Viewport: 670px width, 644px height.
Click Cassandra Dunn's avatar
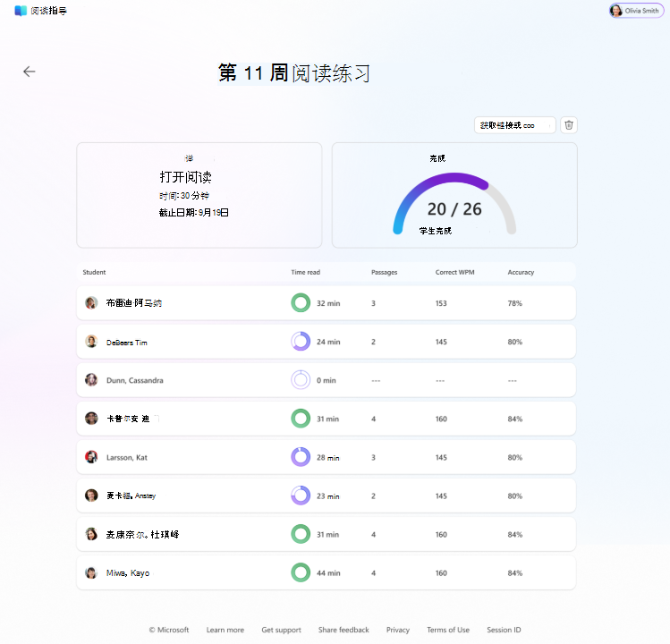pos(91,380)
